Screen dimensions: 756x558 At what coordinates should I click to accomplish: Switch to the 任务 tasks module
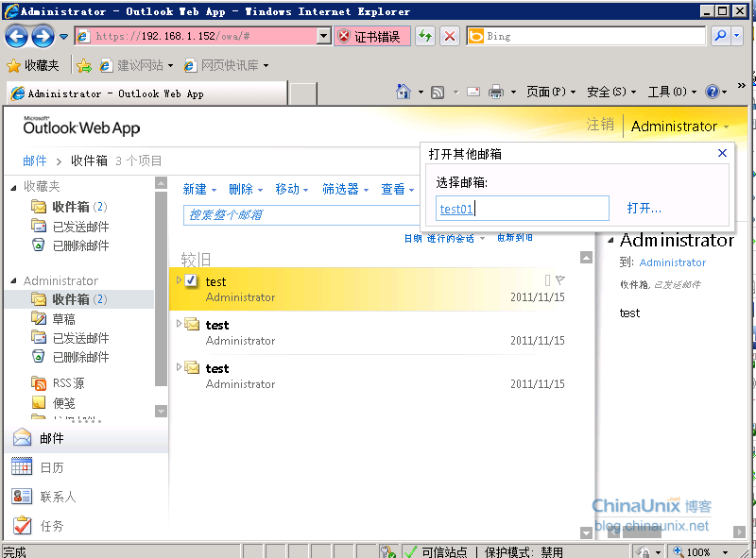(x=86, y=526)
